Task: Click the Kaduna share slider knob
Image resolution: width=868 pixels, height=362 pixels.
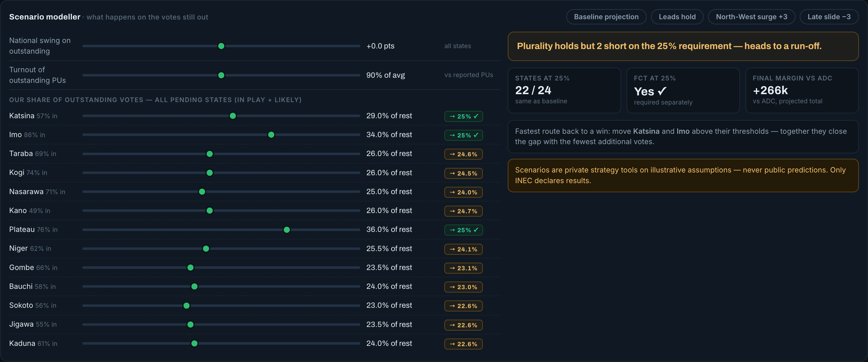Action: (x=194, y=343)
